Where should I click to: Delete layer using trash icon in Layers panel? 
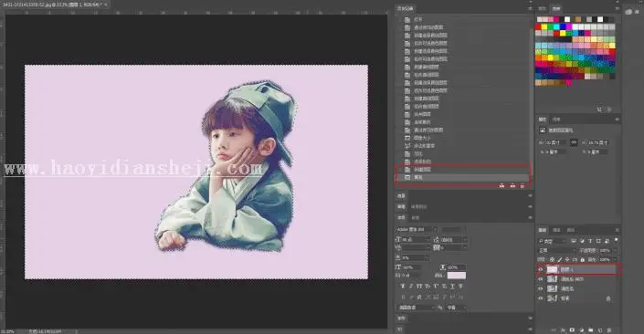[609, 330]
